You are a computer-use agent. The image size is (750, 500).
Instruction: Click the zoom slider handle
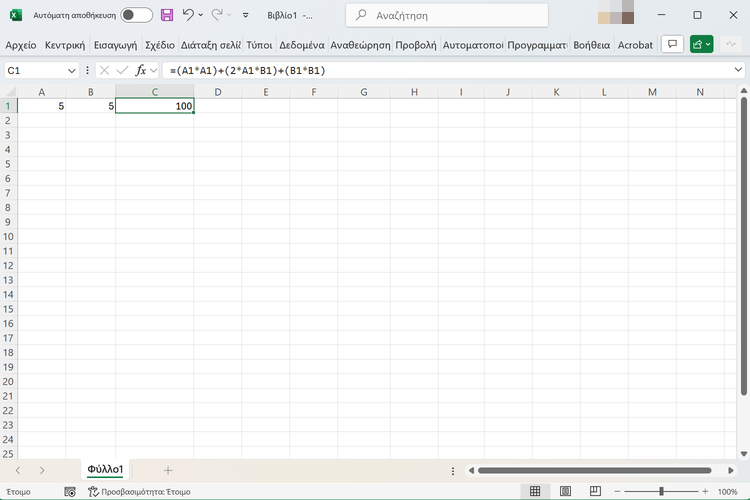661,491
